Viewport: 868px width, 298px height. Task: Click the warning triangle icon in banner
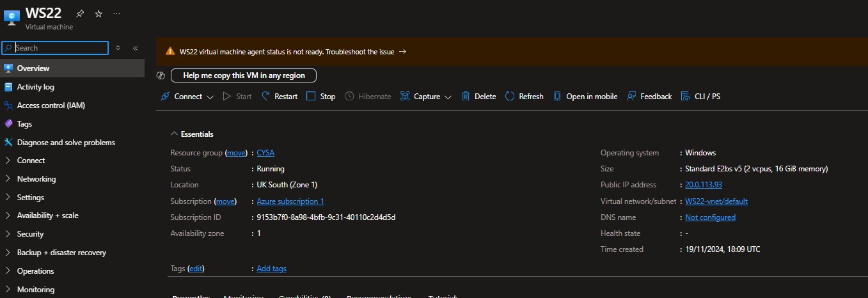170,52
